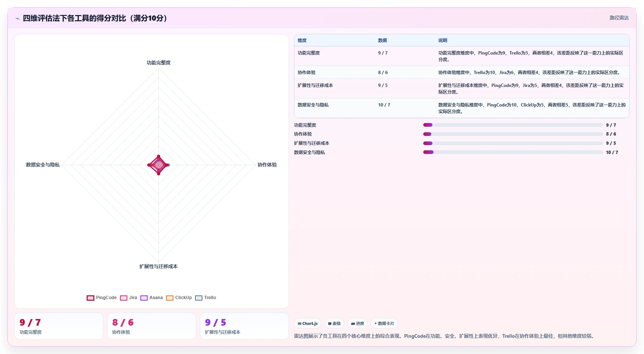
Task: Click the 9 / 7 value in the table
Action: [383, 53]
